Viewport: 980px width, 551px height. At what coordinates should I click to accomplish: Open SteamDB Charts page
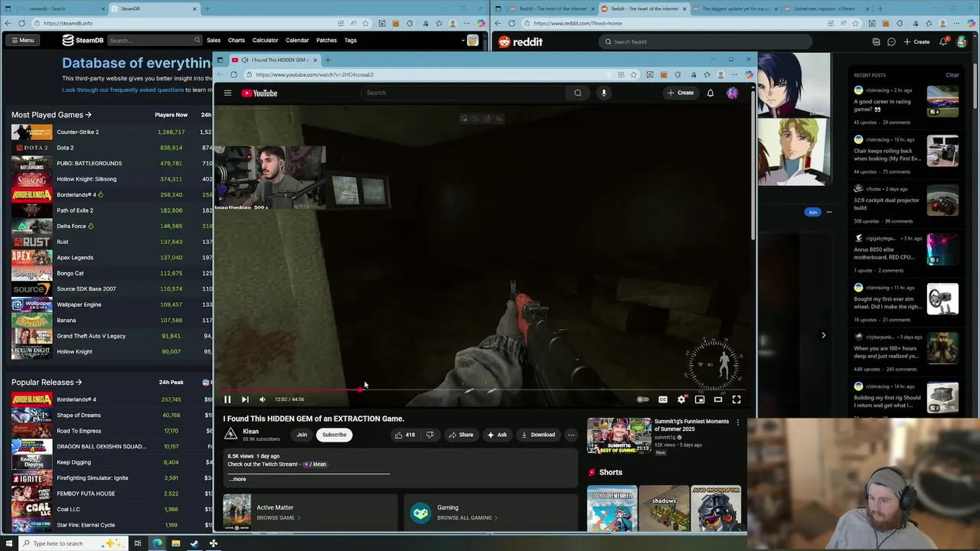click(x=237, y=40)
